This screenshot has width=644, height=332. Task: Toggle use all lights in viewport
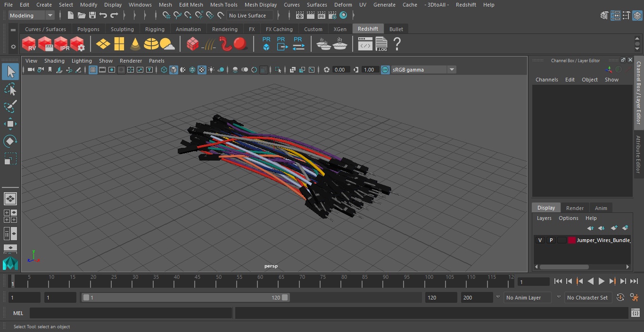click(211, 70)
